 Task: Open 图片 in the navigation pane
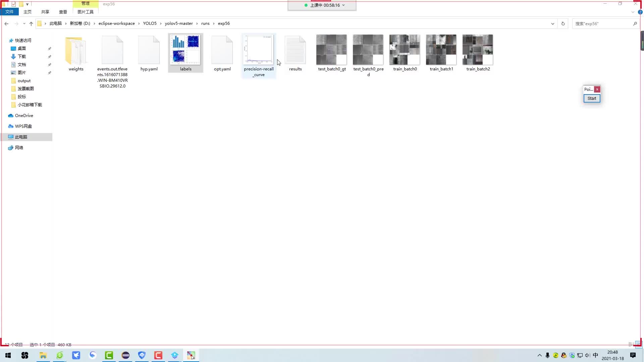click(22, 72)
